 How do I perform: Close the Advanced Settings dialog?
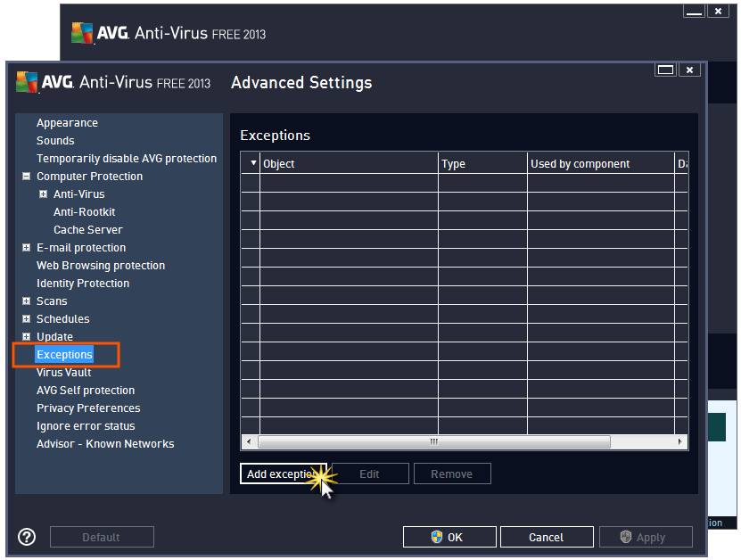click(689, 70)
